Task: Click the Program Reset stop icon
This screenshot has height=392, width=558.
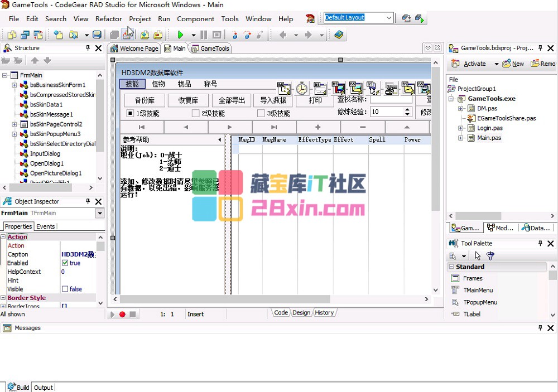Action: coord(217,35)
